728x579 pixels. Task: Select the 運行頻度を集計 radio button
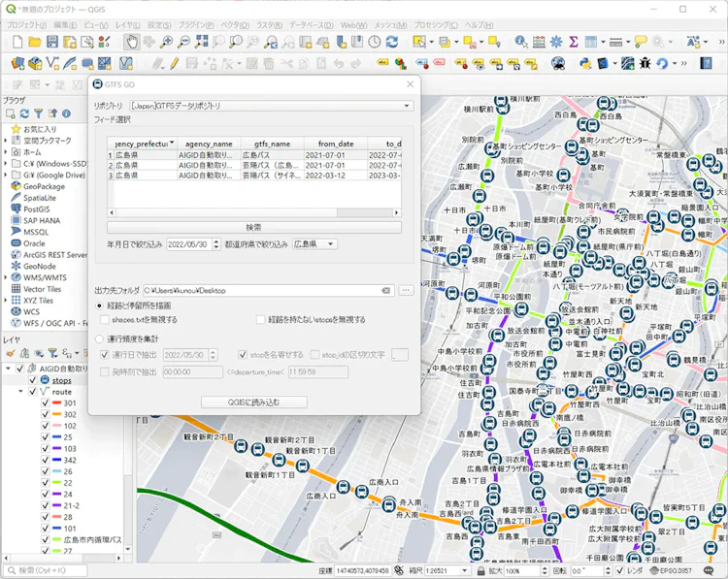point(99,339)
